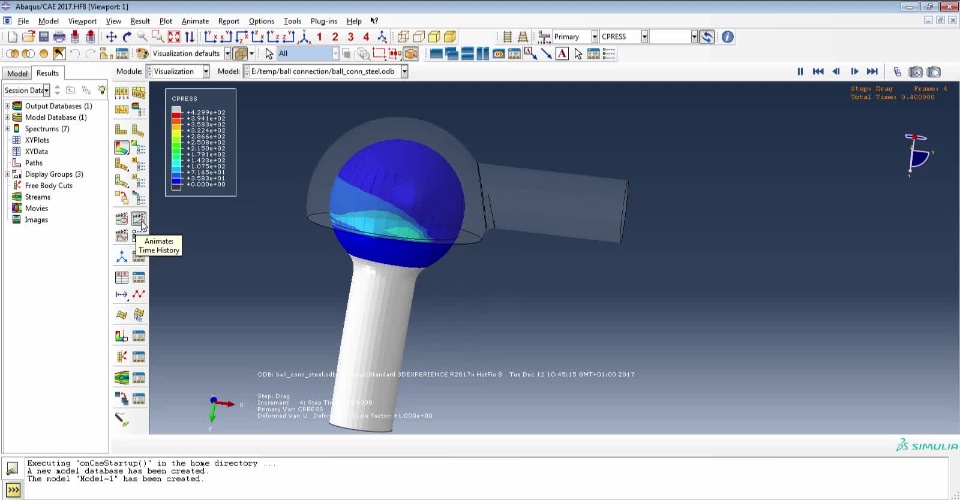Apply user-defined view 3
Viewport: 960px width, 500px height.
click(350, 37)
